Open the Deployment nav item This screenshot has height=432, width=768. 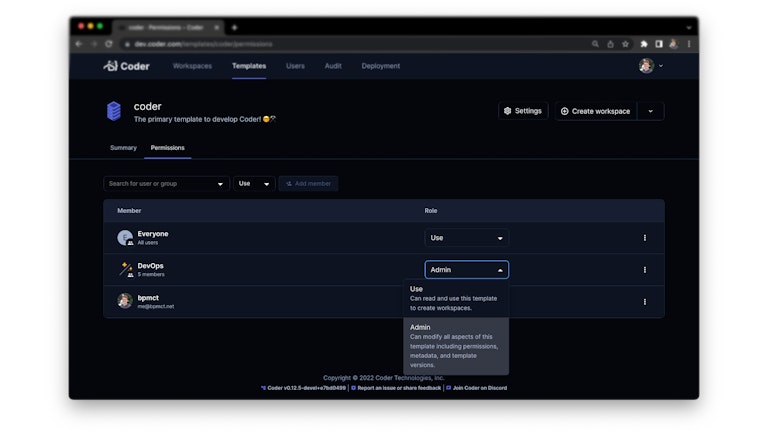(x=381, y=66)
